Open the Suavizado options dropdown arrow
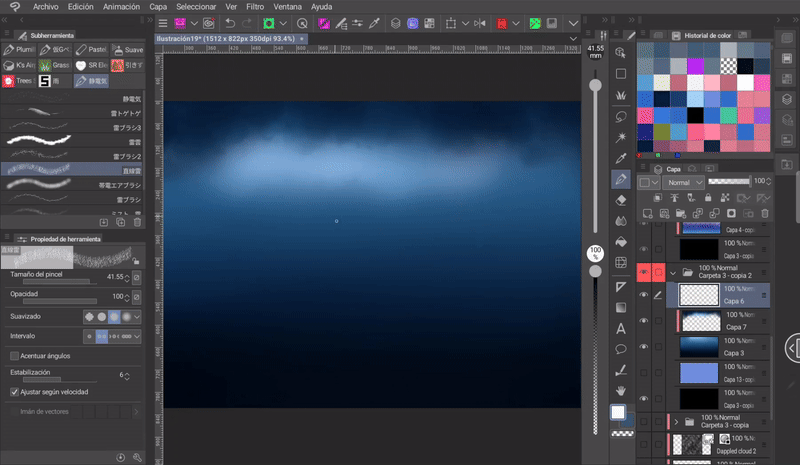 [x=136, y=317]
